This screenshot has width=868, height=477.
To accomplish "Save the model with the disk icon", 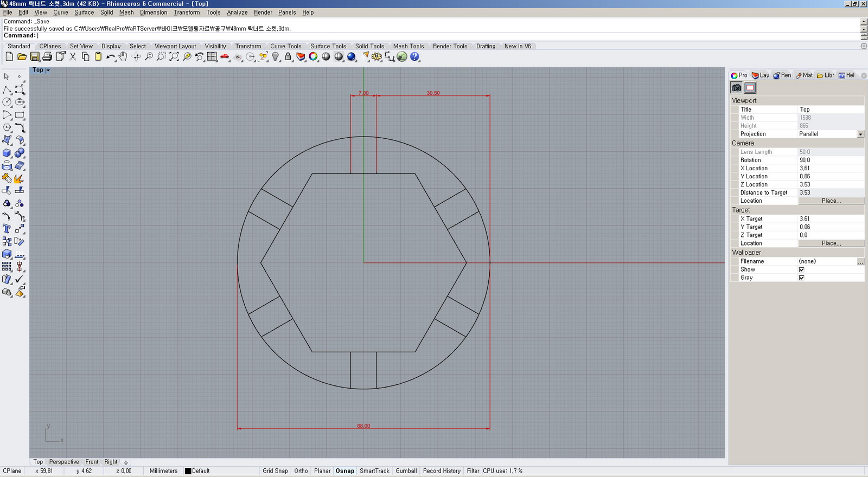I will pyautogui.click(x=35, y=57).
